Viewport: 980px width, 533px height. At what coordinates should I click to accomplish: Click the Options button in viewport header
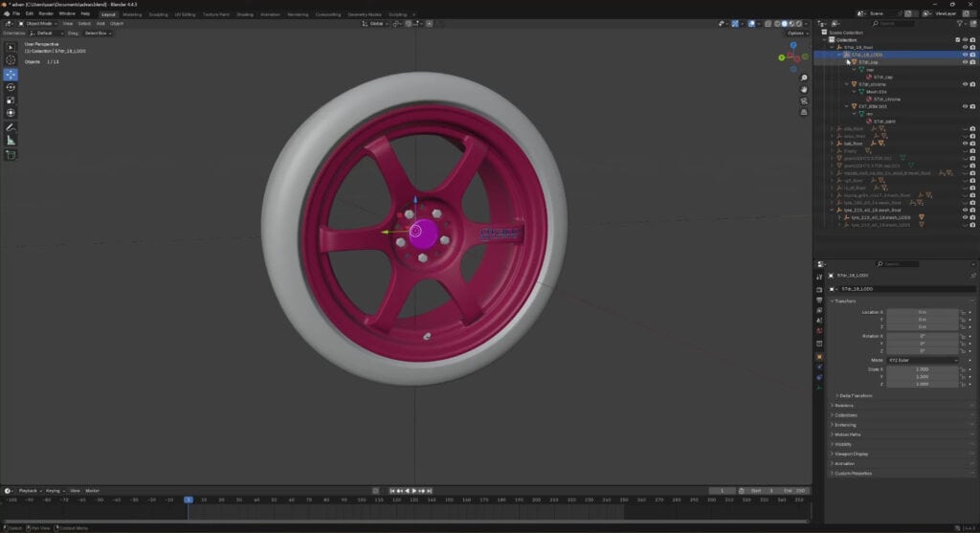[796, 33]
